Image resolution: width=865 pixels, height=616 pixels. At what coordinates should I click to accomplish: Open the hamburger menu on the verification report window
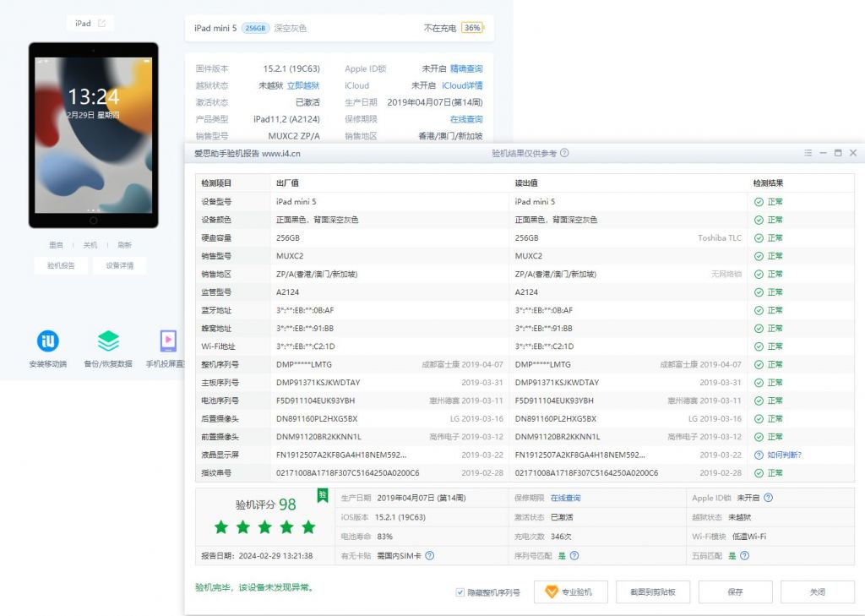point(808,153)
